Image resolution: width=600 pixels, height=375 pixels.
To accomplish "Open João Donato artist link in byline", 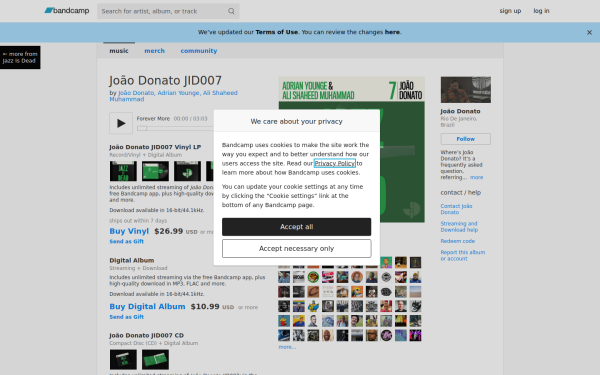I will coord(136,93).
